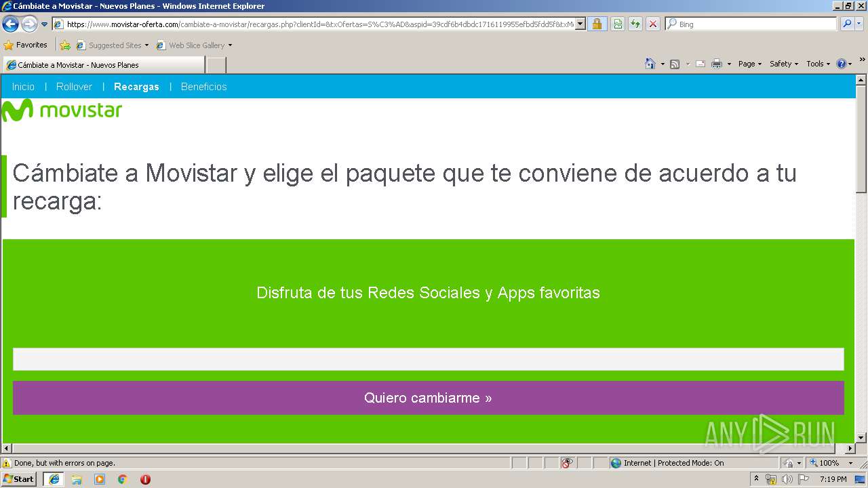Image resolution: width=868 pixels, height=488 pixels.
Task: Click the network tray icon
Action: (770, 479)
